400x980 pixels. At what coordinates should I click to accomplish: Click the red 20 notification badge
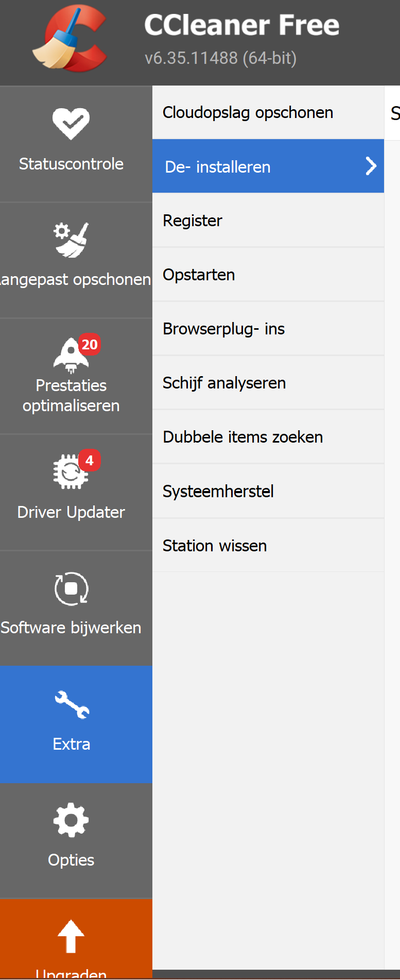tap(90, 344)
